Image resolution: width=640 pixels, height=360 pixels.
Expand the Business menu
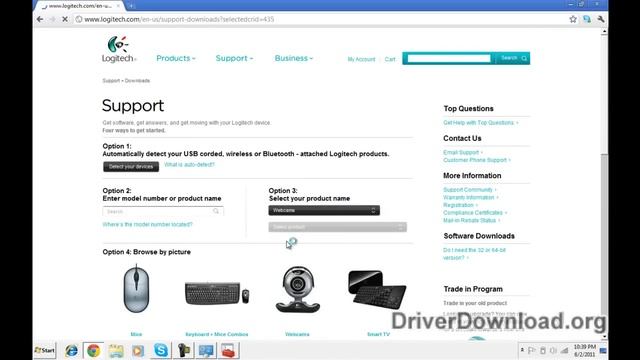click(x=294, y=58)
